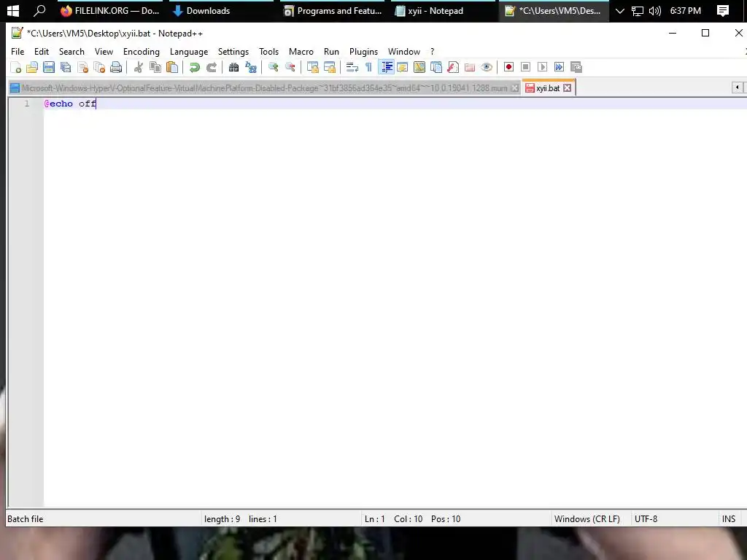Close the current document via toolbar icon
Image resolution: width=747 pixels, height=560 pixels.
82,67
